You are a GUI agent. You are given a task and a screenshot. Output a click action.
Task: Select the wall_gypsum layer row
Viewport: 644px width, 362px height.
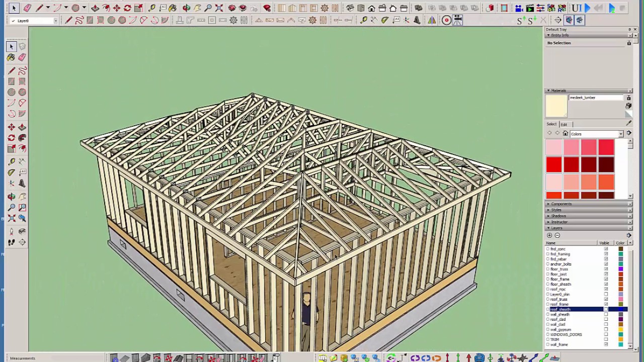586,329
